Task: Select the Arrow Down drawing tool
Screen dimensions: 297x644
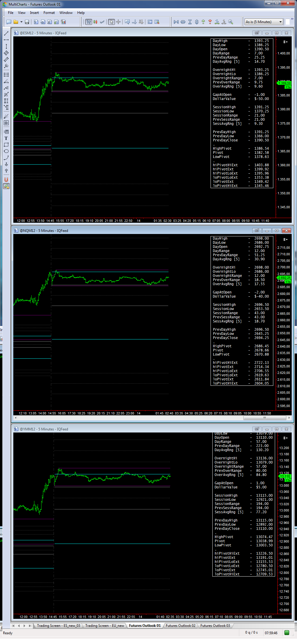Action: tap(6, 164)
